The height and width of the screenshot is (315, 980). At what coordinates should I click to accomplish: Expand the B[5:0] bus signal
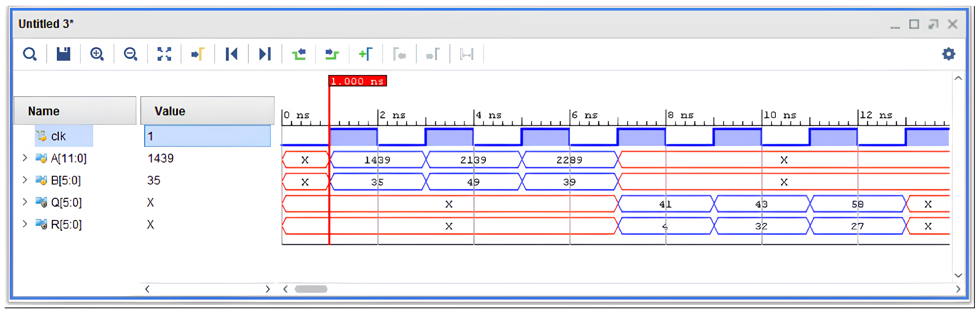point(25,180)
